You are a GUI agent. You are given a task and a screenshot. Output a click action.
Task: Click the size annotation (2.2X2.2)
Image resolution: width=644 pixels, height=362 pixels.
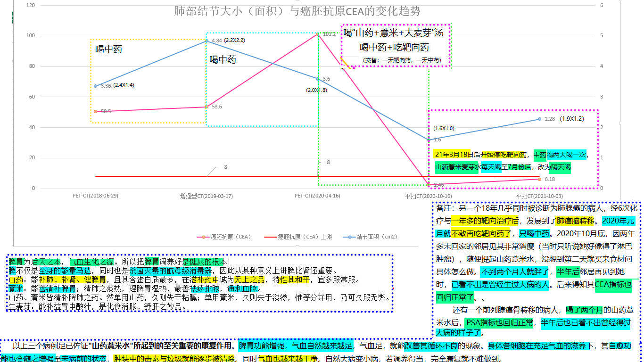tap(234, 40)
